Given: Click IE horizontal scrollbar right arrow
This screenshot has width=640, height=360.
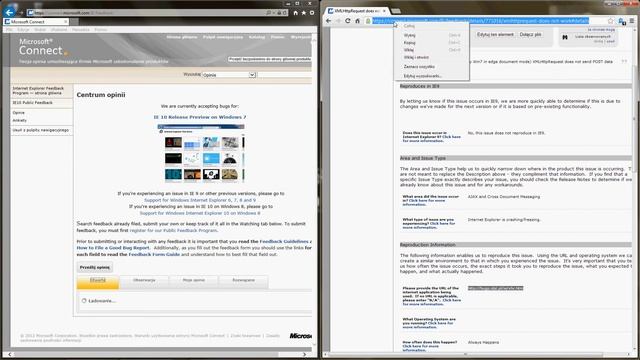Looking at the screenshot, I should point(304,354).
